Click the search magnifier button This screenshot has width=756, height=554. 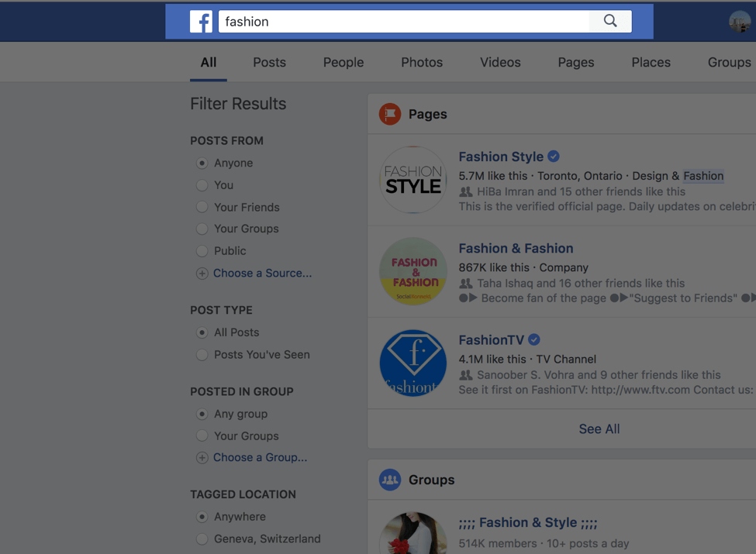click(x=610, y=22)
